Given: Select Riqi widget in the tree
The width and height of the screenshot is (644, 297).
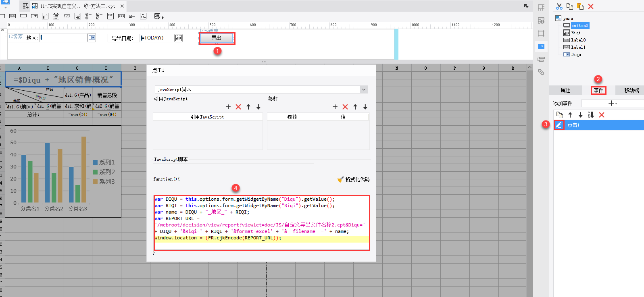Looking at the screenshot, I should [576, 33].
